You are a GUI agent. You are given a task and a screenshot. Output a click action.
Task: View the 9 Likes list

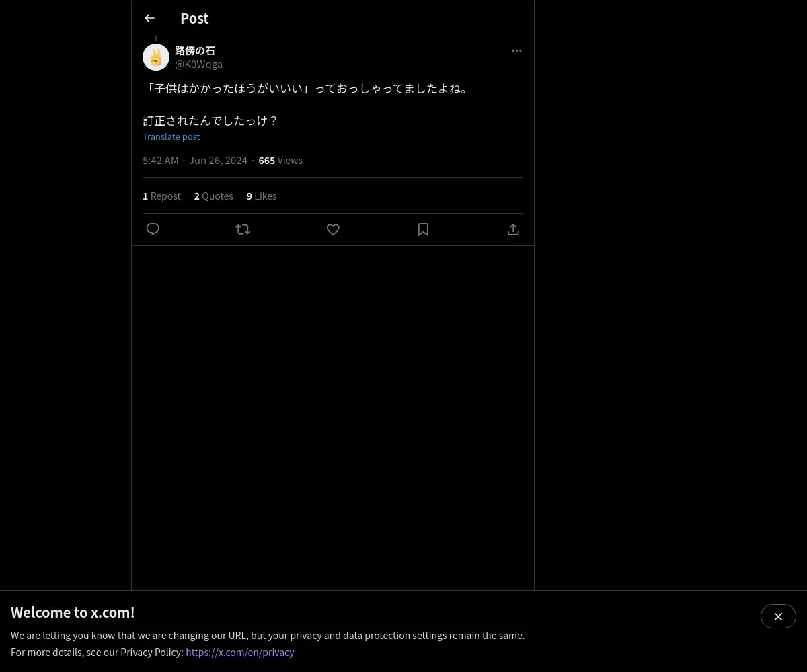[x=262, y=196]
